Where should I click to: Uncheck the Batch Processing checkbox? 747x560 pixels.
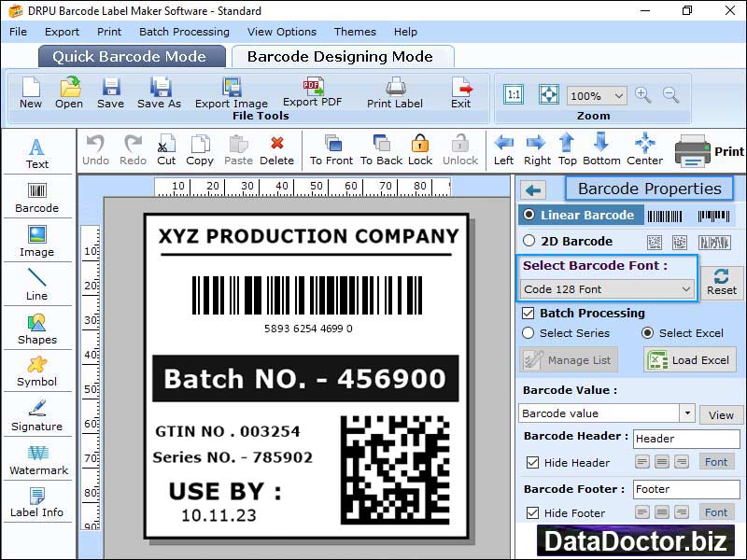click(529, 314)
